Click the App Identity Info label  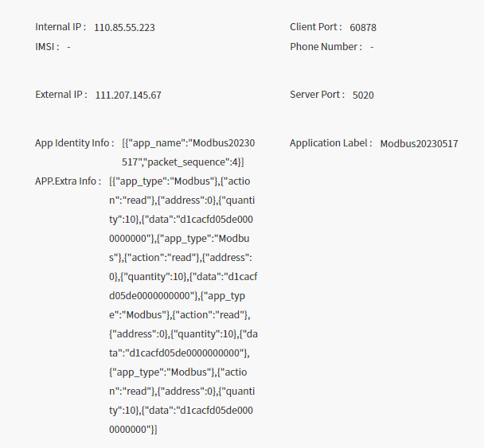point(74,143)
